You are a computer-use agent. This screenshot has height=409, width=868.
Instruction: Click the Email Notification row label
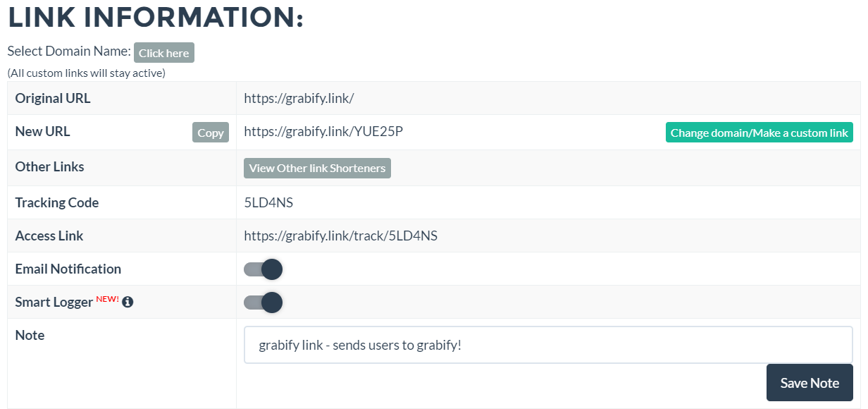(68, 269)
